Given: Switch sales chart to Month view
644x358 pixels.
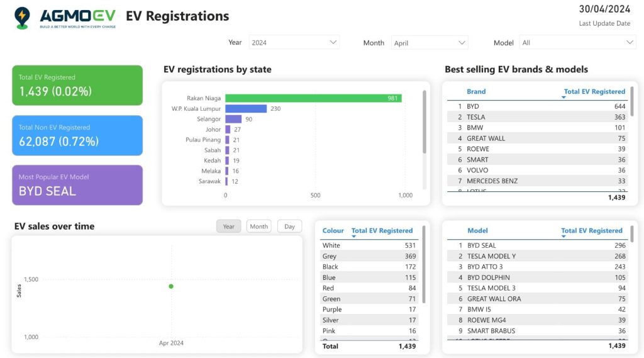Looking at the screenshot, I should point(258,227).
